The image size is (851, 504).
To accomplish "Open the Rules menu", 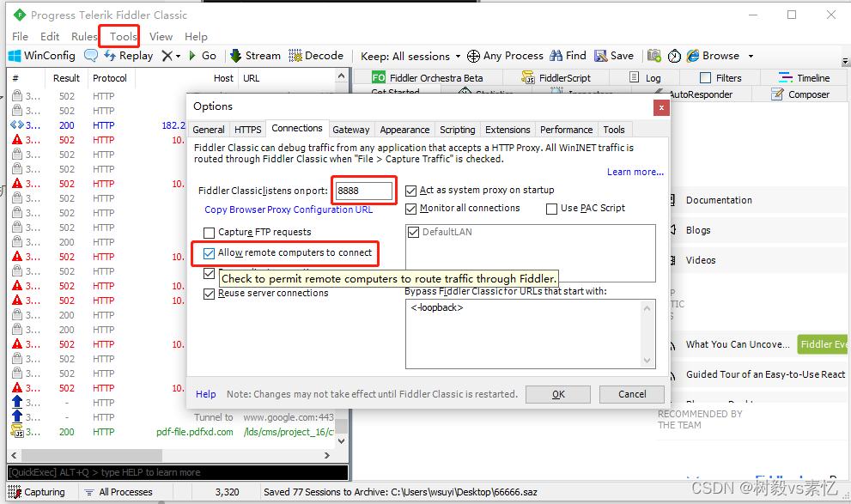I will (x=84, y=36).
